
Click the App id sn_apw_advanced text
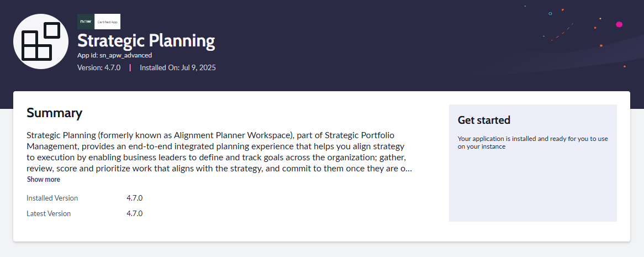click(114, 55)
